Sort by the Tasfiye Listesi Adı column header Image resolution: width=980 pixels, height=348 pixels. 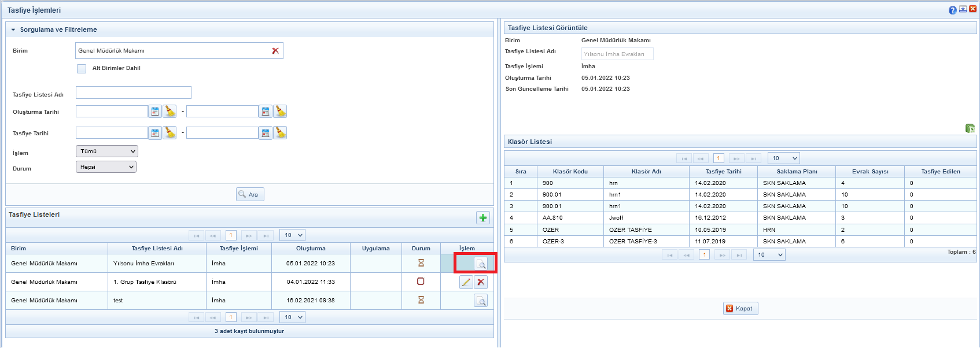pos(157,249)
